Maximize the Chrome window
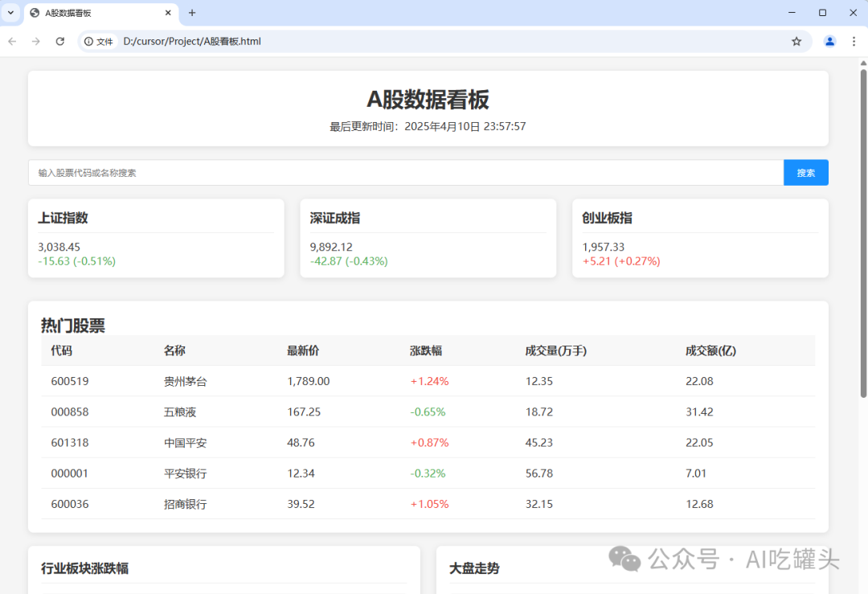 tap(823, 13)
